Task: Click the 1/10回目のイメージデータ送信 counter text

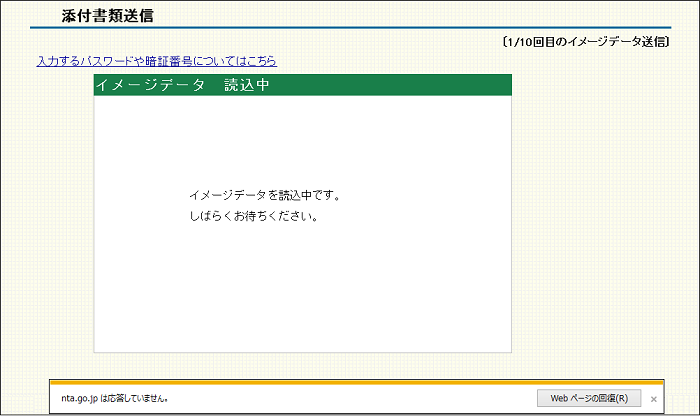Action: point(585,43)
